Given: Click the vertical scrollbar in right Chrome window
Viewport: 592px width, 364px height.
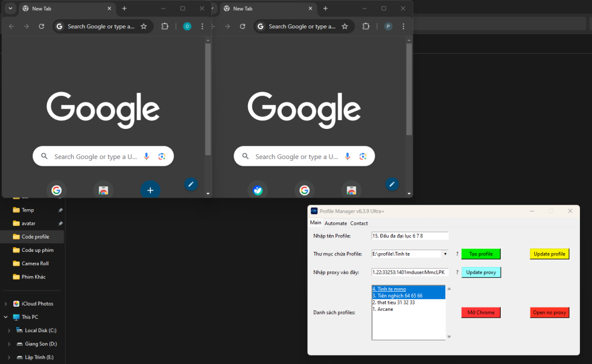Looking at the screenshot, I should (x=409, y=89).
